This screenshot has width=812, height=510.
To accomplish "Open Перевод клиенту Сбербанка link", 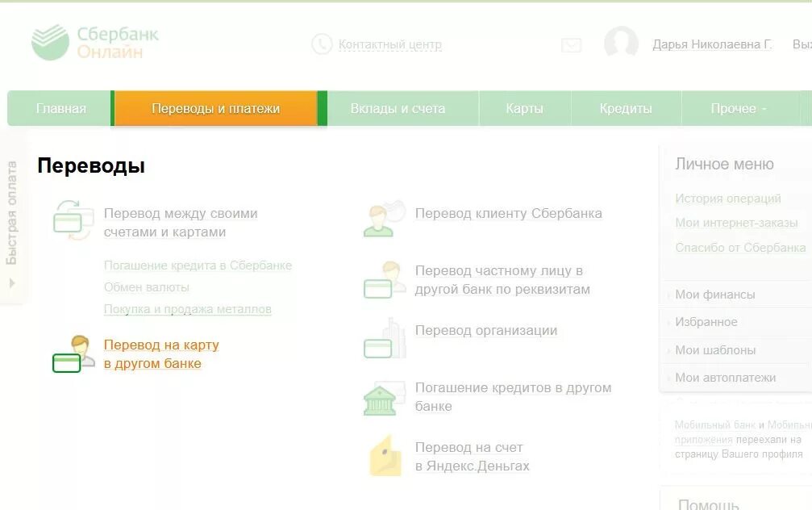I will click(x=509, y=214).
